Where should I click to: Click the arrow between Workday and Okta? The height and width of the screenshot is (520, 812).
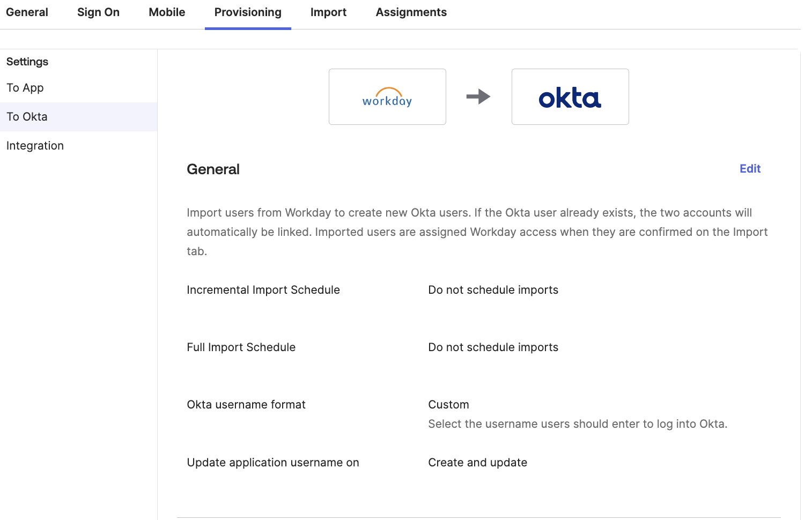(478, 97)
